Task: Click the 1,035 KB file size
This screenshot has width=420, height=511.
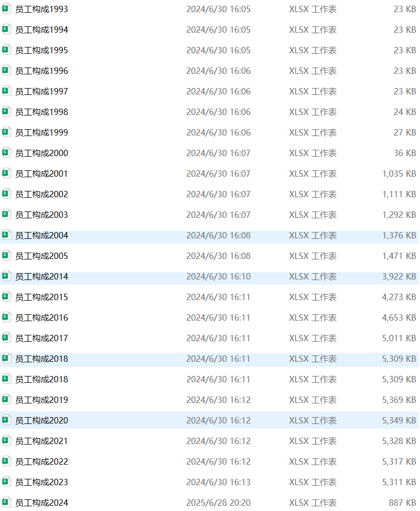Action: [x=399, y=174]
